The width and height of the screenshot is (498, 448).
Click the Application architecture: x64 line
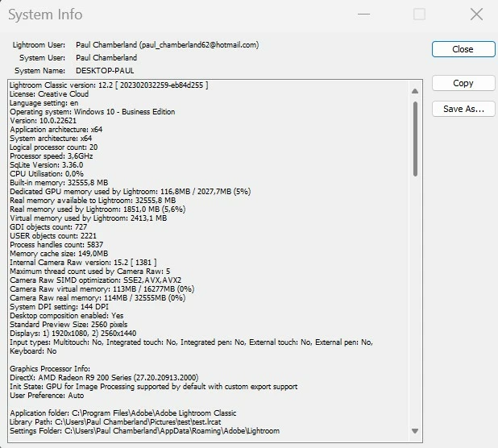coord(56,130)
